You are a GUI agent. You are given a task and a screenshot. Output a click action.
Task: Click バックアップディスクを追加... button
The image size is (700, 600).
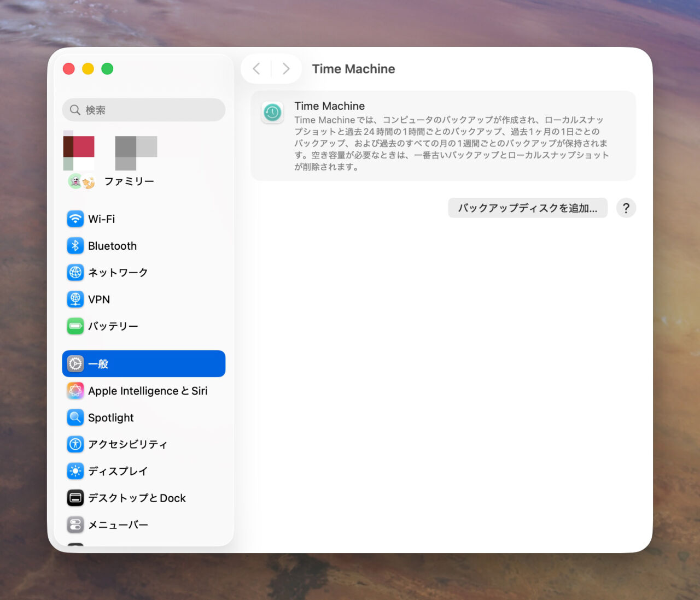pyautogui.click(x=528, y=208)
